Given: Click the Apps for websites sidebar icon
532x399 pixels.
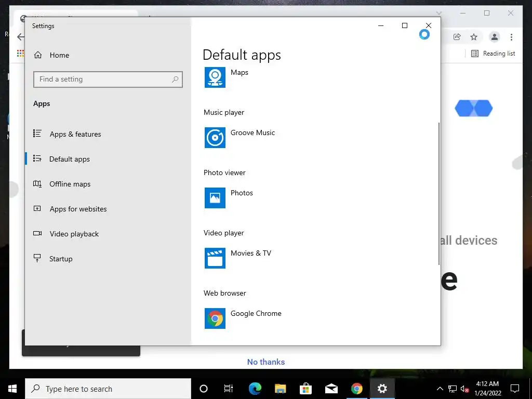Looking at the screenshot, I should pos(37,208).
